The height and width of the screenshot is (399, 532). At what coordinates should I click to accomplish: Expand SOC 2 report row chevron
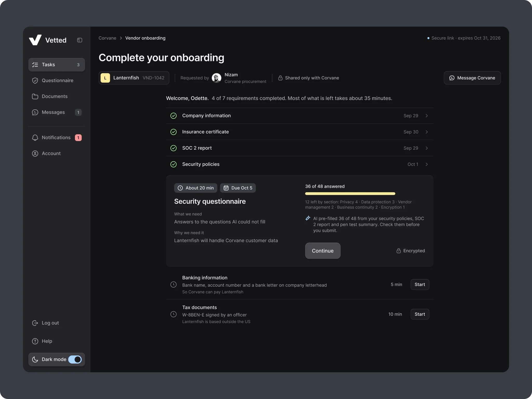coord(427,148)
